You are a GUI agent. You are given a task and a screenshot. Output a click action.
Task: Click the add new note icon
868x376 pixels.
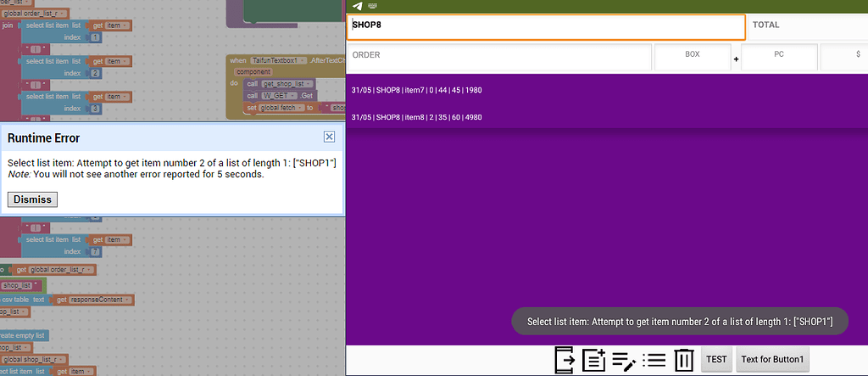(593, 359)
